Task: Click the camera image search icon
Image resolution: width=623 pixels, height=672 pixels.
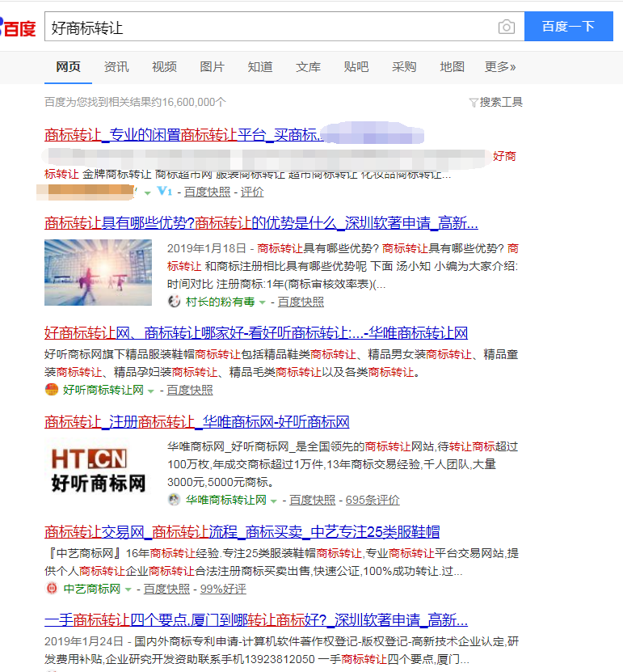Action: [506, 27]
